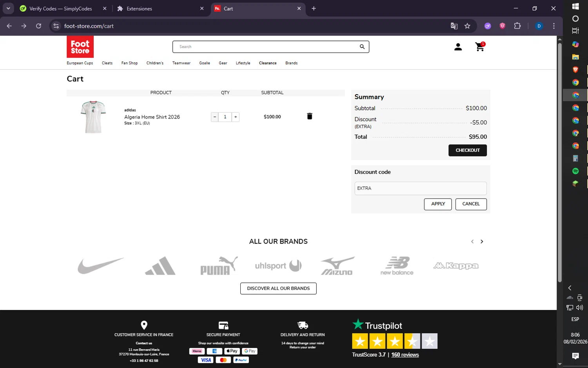Viewport: 588px width, 368px height.
Task: Click the uhlsport brand logo
Action: pos(278,266)
